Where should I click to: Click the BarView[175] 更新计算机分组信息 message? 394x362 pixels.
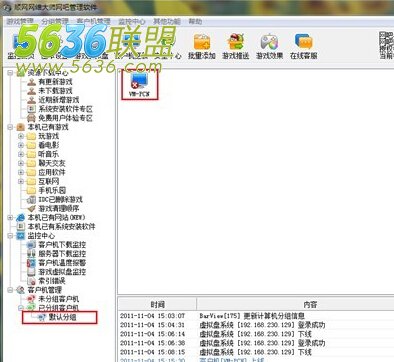(x=252, y=316)
